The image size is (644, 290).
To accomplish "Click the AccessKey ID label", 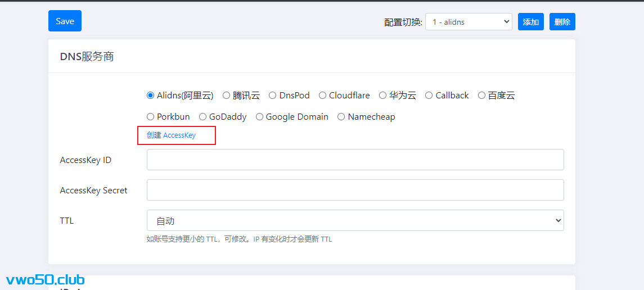I will point(85,160).
